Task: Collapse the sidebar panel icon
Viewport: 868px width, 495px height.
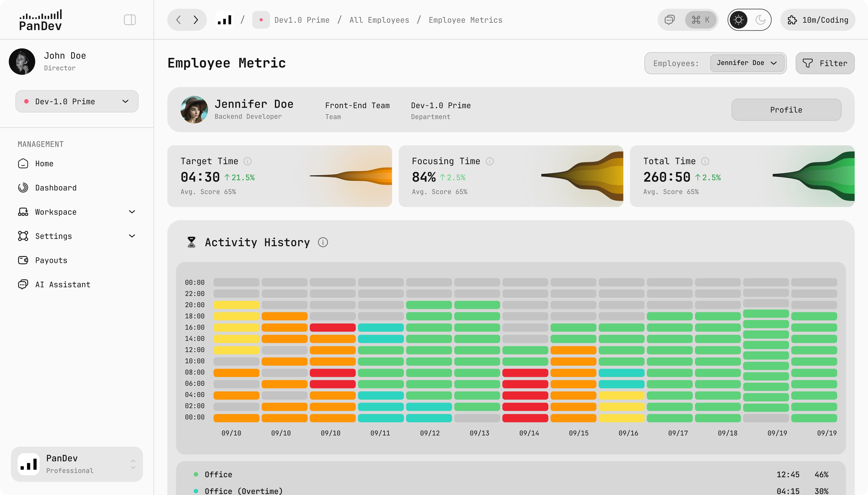Action: coord(130,20)
